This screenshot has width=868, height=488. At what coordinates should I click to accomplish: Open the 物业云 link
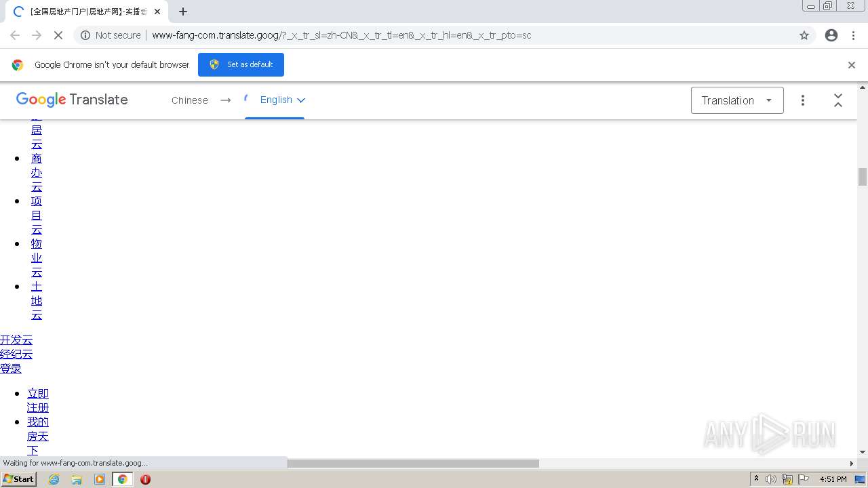(37, 258)
